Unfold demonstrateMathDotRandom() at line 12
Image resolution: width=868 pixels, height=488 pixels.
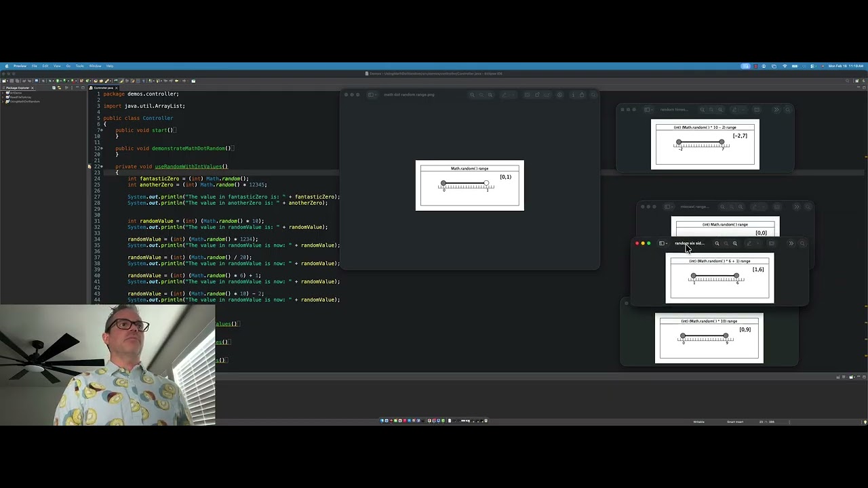(101, 148)
